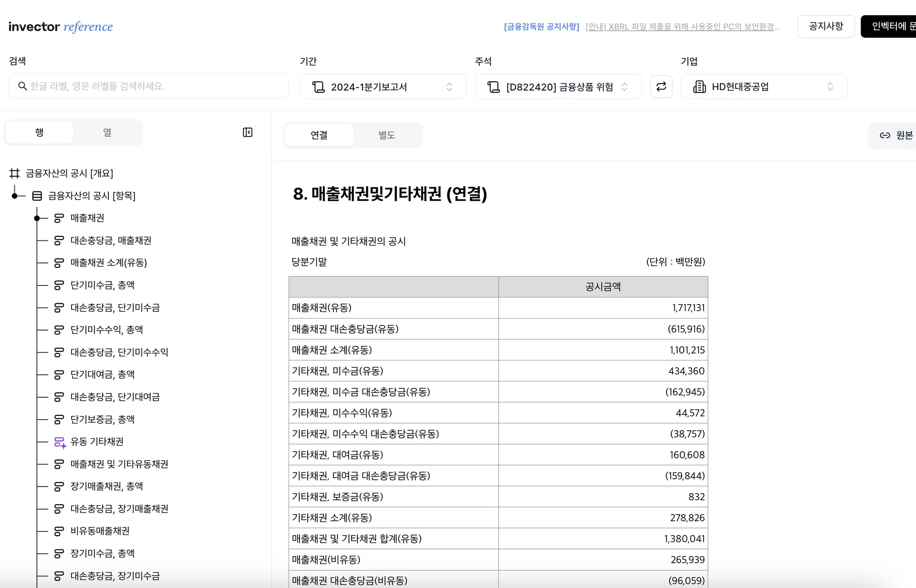Click the 유동 기타채권 purple sparkle icon

[x=60, y=443]
